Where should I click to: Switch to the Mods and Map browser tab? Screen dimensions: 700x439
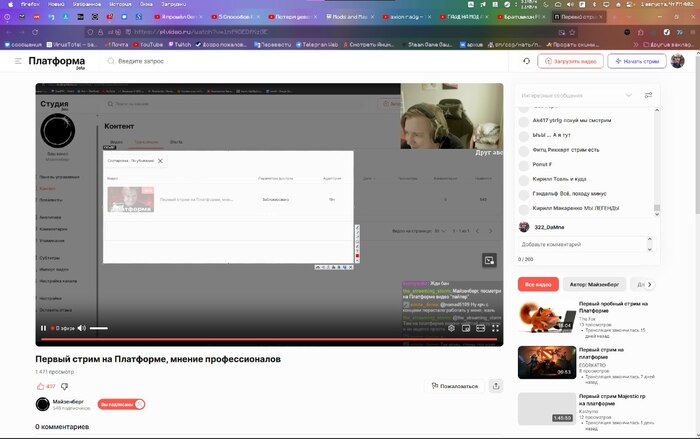click(x=350, y=17)
